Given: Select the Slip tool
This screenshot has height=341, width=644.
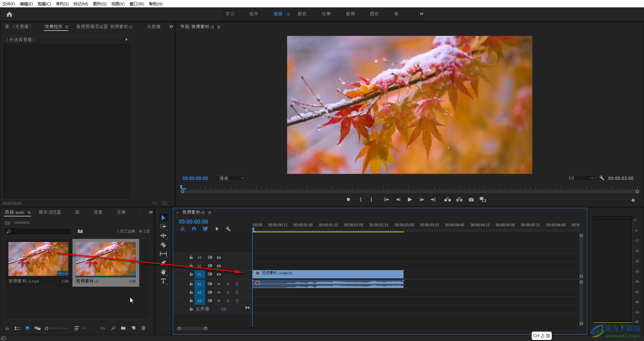Looking at the screenshot, I should (163, 254).
